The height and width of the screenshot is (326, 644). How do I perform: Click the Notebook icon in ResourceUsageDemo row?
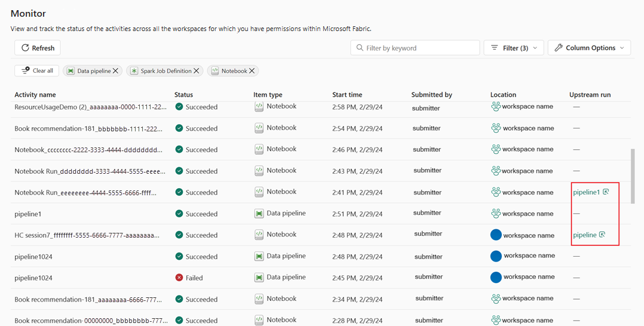point(259,106)
